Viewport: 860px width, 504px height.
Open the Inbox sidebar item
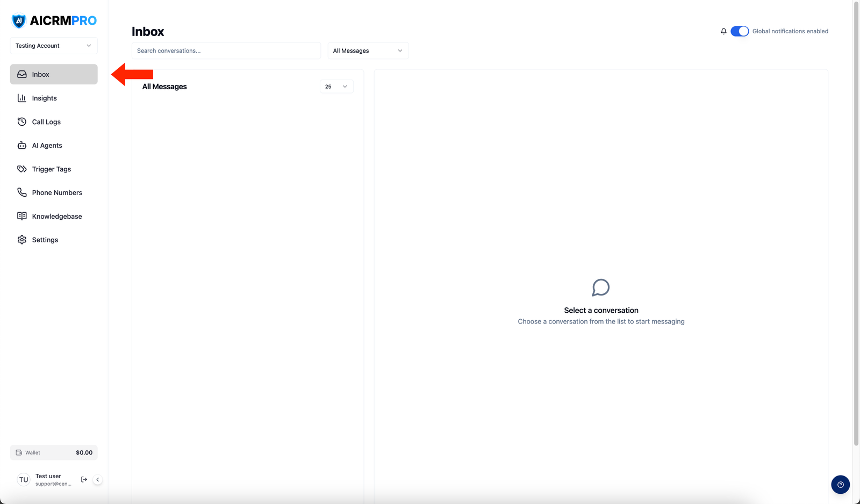click(x=54, y=74)
